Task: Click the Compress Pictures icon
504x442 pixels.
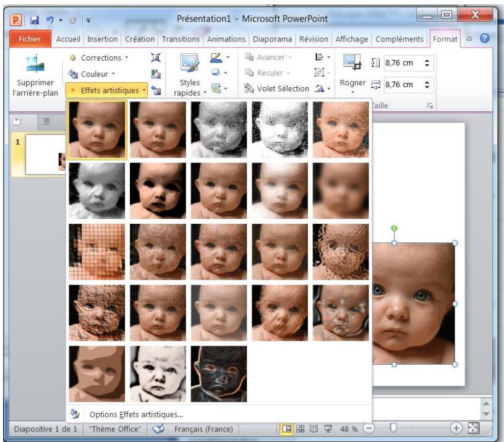Action: (156, 57)
